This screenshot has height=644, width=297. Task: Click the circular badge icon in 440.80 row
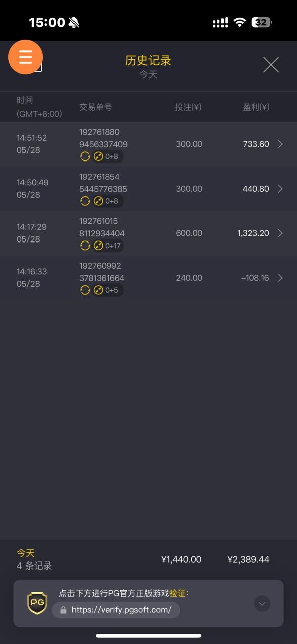[99, 201]
